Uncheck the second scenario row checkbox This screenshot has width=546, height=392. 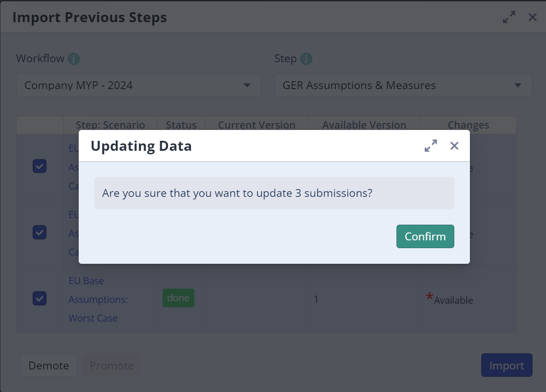tap(40, 233)
